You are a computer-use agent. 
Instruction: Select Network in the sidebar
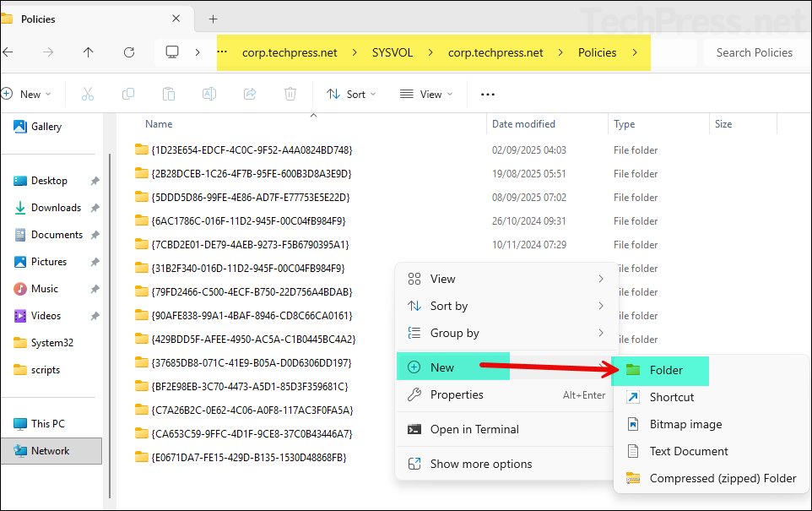click(x=49, y=450)
